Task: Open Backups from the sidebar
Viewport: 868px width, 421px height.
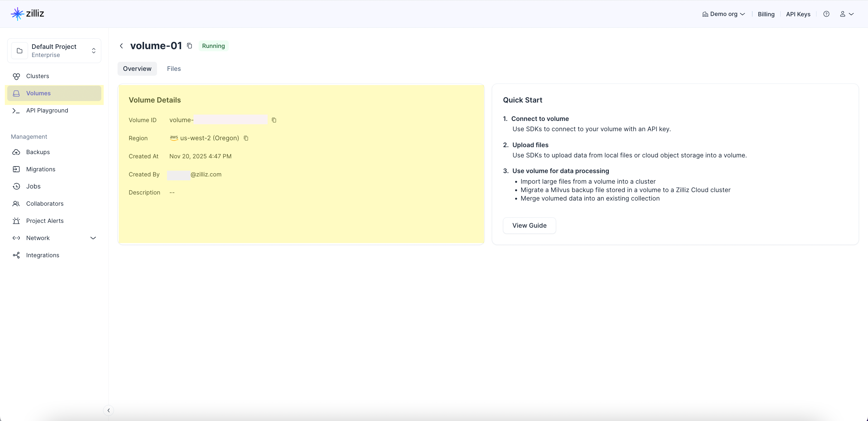Action: point(38,152)
